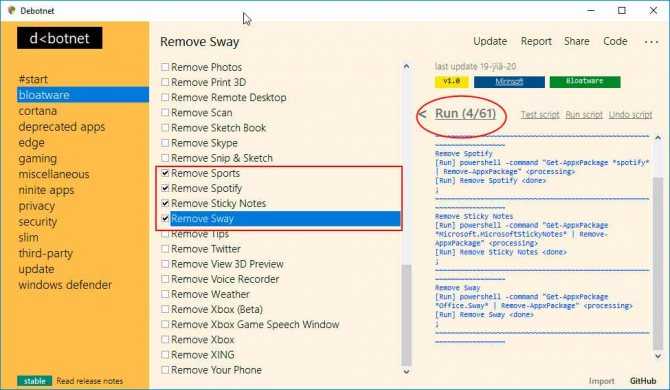This screenshot has height=390, width=670.
Task: Open the windows defender category
Action: 65,285
